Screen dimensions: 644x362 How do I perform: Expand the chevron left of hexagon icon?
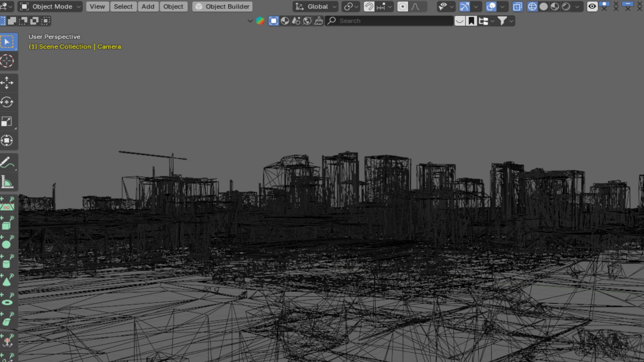[250, 21]
